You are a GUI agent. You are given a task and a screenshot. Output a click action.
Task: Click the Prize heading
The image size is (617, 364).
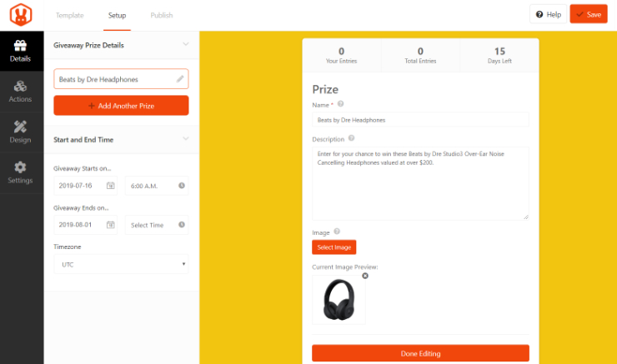pyautogui.click(x=325, y=89)
